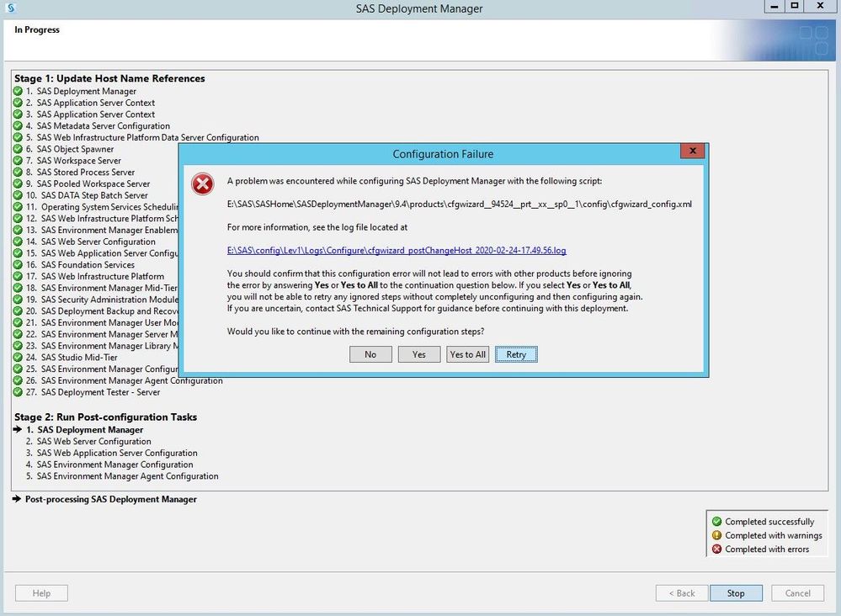Viewport: 841px width, 616px height.
Task: Choose Yes to All
Action: [x=468, y=354]
